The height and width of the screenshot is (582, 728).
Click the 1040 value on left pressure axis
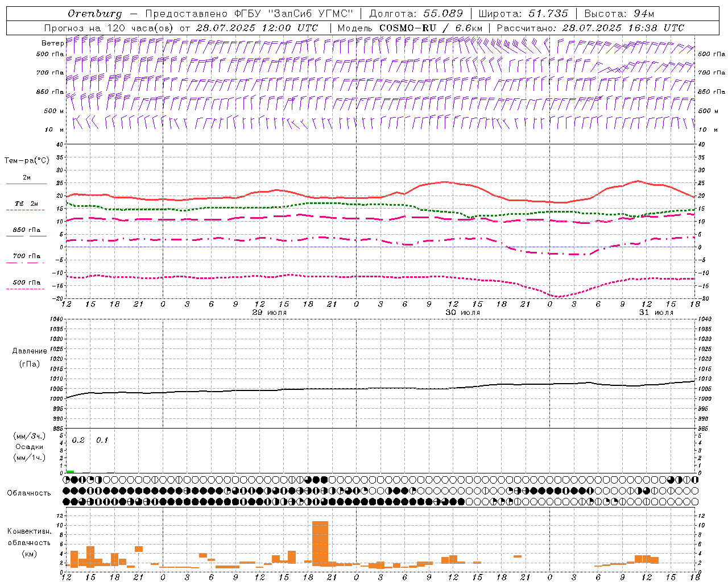click(57, 319)
